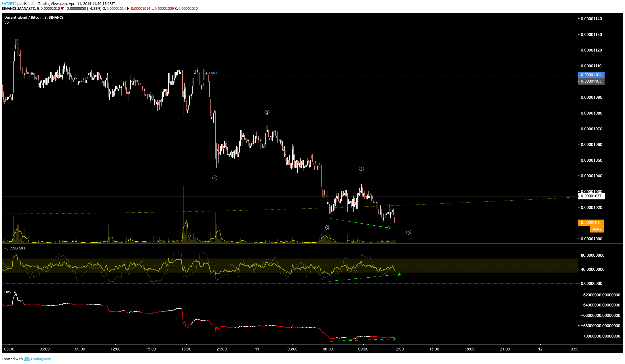Click the 40.00000000 RSI axis label

pos(592,269)
